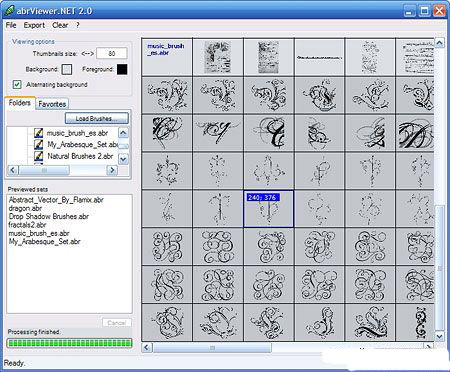This screenshot has width=450, height=372.
Task: Click the music_brush_es.abr file icon in folder tree
Action: (x=38, y=133)
